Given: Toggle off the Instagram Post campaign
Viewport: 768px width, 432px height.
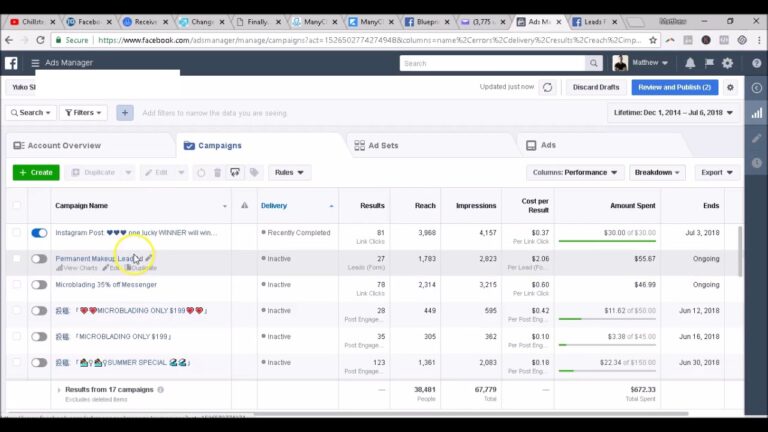Looking at the screenshot, I should 39,233.
